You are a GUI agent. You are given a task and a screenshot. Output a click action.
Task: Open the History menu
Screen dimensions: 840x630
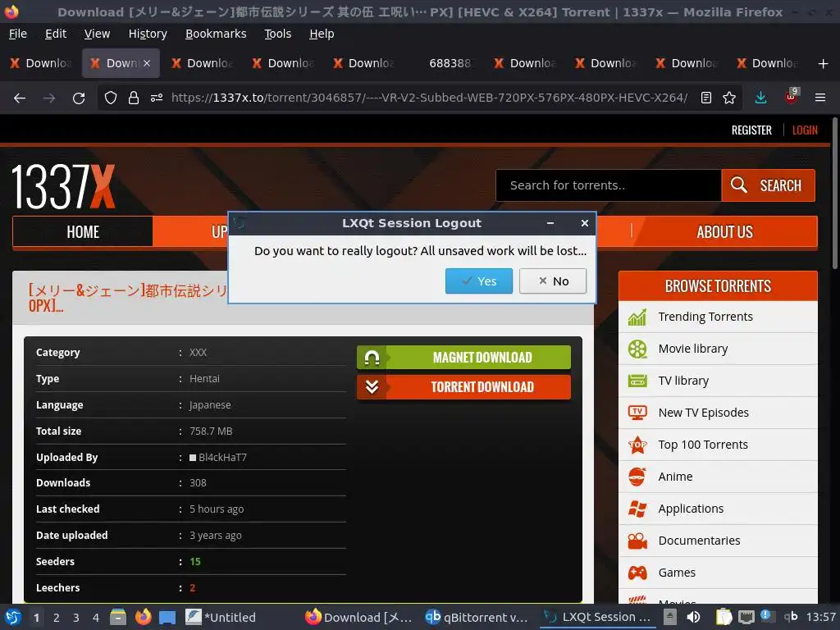pyautogui.click(x=148, y=34)
